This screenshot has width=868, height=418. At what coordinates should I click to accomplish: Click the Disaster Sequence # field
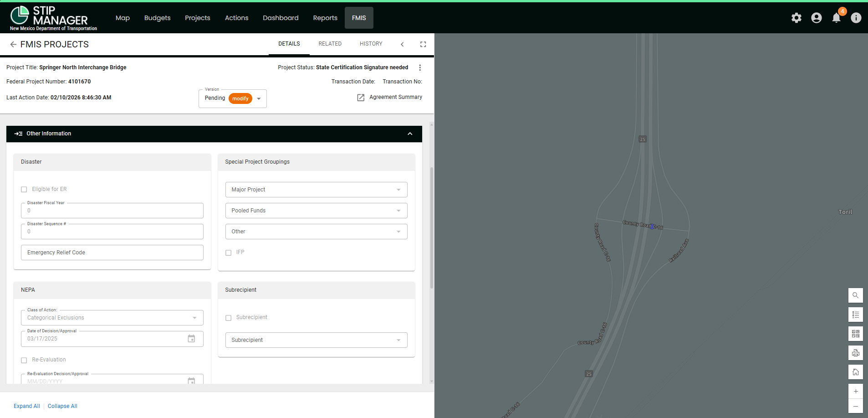click(x=112, y=232)
